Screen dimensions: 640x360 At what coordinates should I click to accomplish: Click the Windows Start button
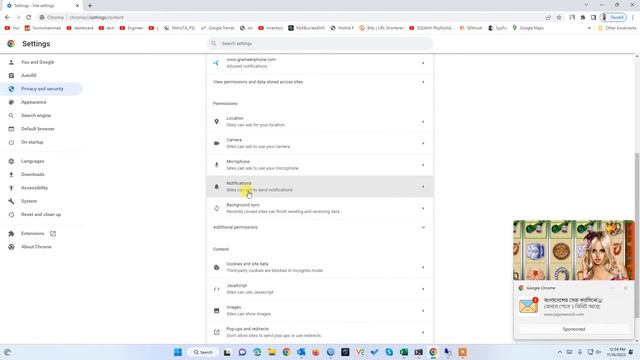coord(178,352)
